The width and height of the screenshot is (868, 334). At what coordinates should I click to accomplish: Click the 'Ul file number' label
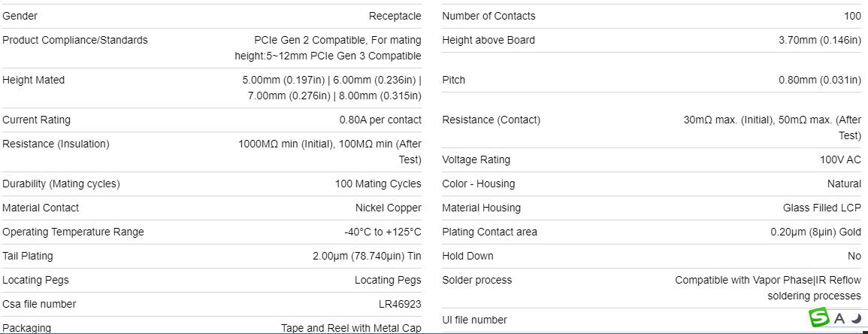pos(474,320)
